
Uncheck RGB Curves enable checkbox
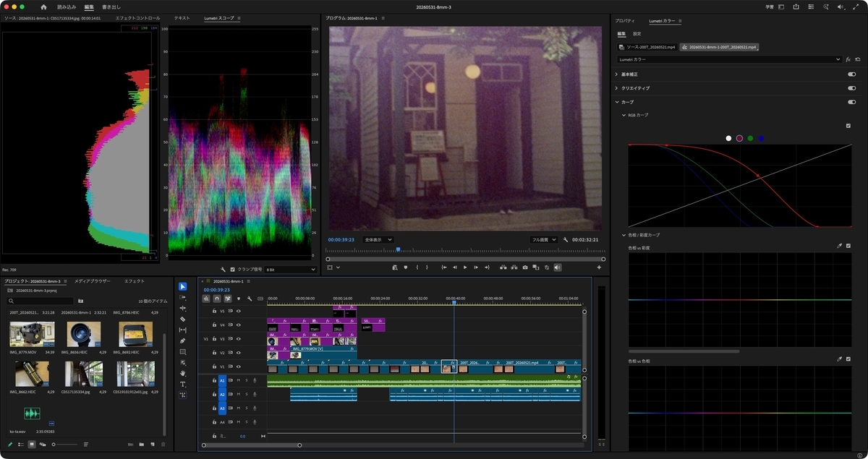point(848,125)
